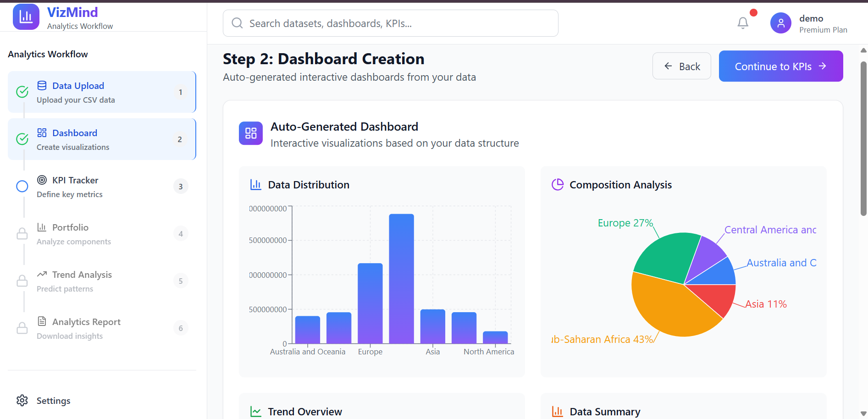Click the "Asia 11%" pie label
This screenshot has height=419, width=868.
[x=766, y=304]
